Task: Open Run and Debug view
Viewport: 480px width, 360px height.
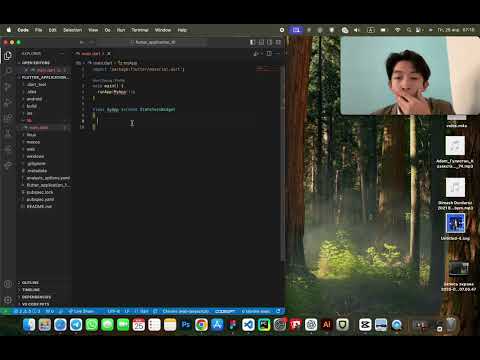Action: 8,102
